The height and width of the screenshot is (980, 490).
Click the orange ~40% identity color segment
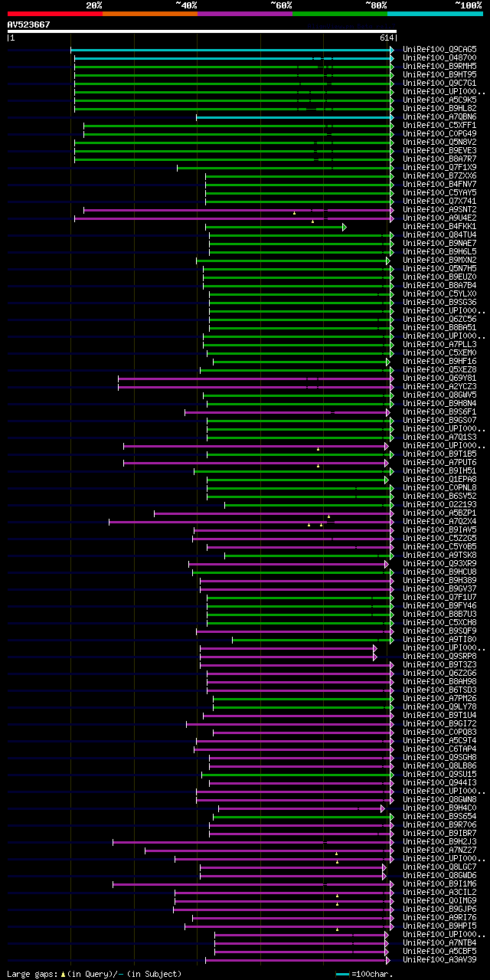[x=149, y=13]
